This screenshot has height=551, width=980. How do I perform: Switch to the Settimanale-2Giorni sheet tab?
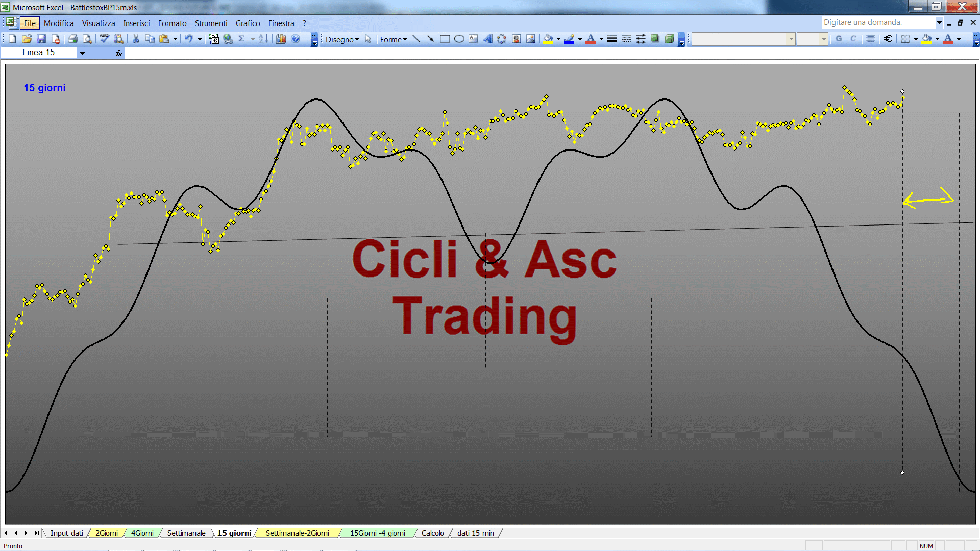[298, 533]
